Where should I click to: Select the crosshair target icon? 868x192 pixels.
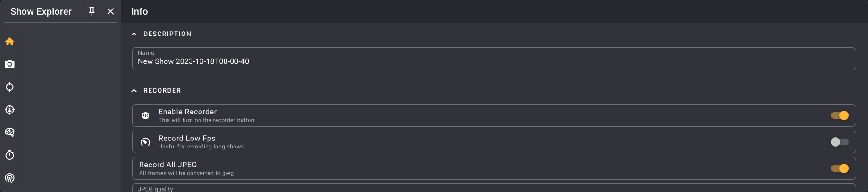tap(9, 87)
